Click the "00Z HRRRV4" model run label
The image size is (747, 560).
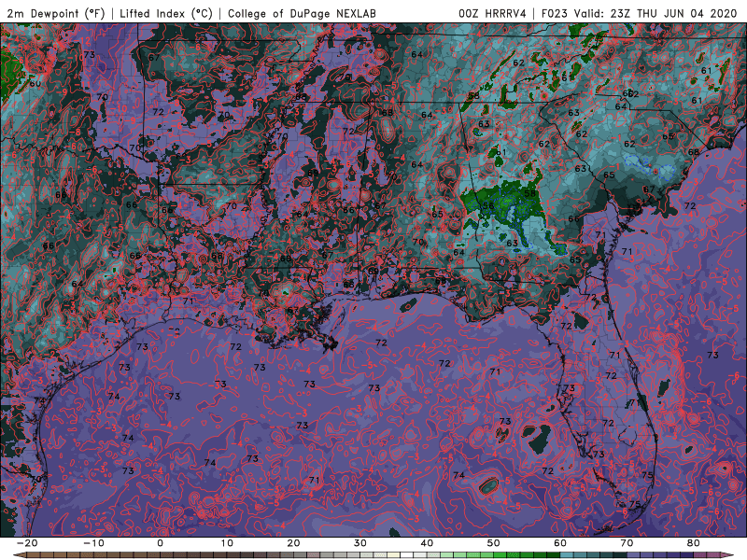point(492,13)
